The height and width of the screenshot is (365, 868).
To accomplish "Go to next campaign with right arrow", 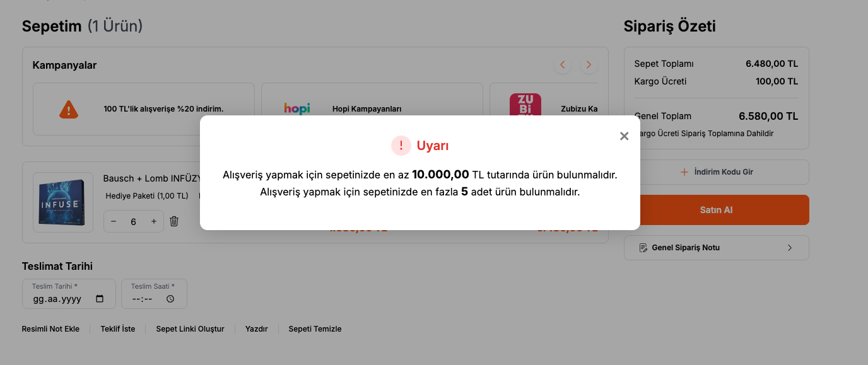I will point(589,65).
